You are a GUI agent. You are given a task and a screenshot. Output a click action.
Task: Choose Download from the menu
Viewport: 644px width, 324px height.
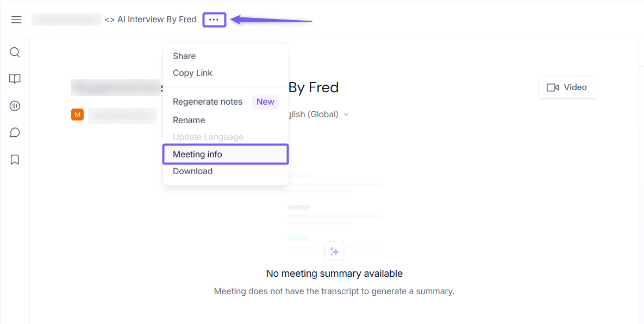pyautogui.click(x=192, y=171)
